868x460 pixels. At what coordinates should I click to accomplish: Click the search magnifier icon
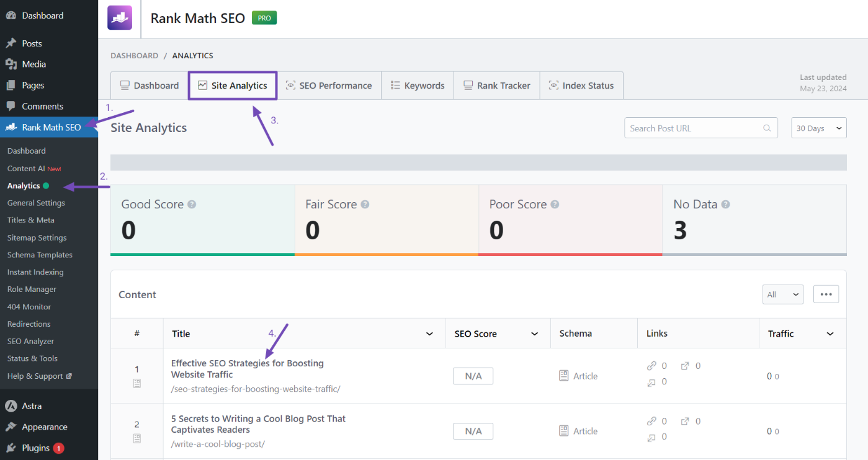767,128
